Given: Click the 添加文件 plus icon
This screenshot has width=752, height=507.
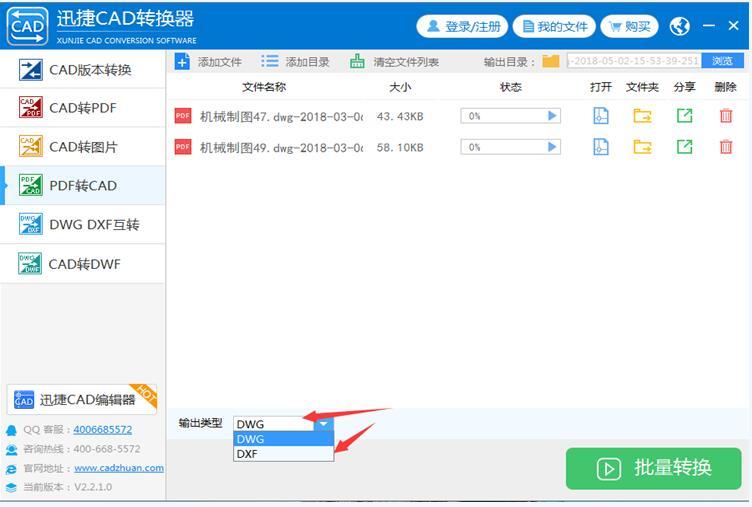Looking at the screenshot, I should pos(182,61).
